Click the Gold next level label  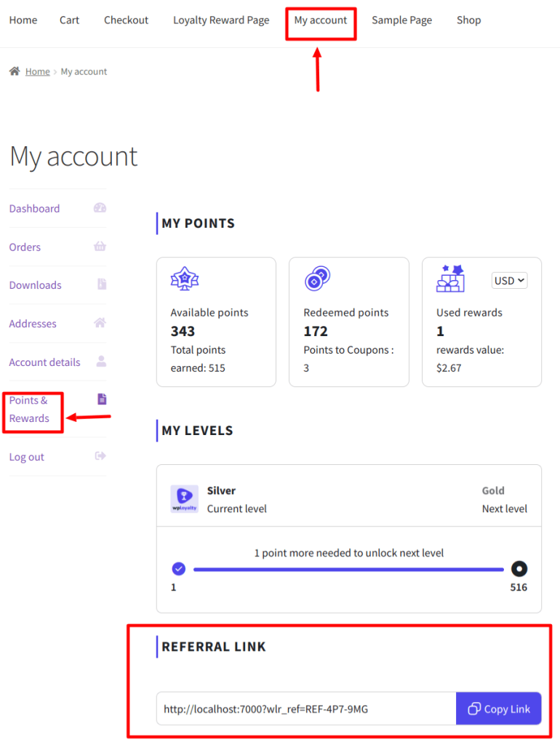[x=493, y=490]
